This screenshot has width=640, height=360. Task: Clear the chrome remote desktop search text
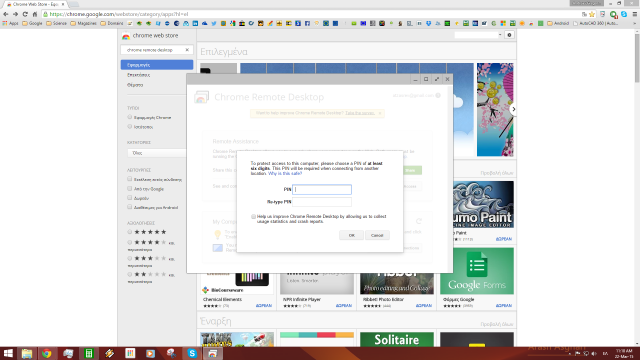(187, 50)
